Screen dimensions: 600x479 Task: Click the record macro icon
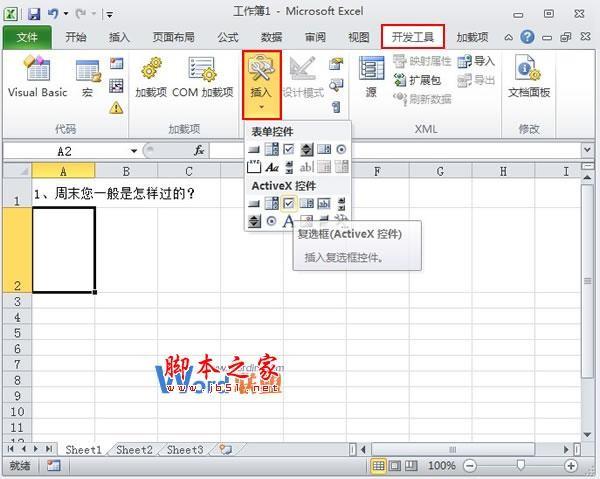click(x=116, y=63)
